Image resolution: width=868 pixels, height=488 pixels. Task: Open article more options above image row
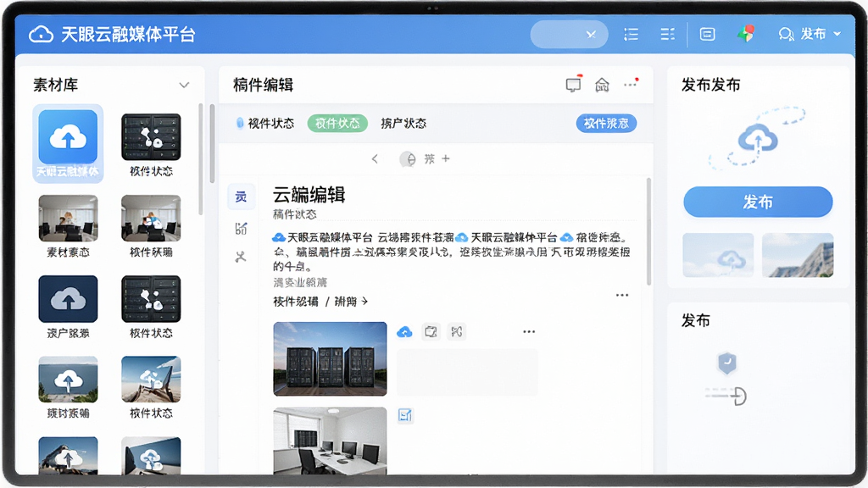coord(622,295)
